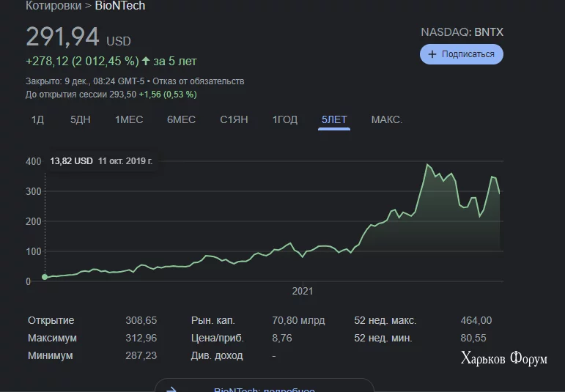Switch to the 5ДН range tab
Screen dimensions: 565x392
point(81,119)
